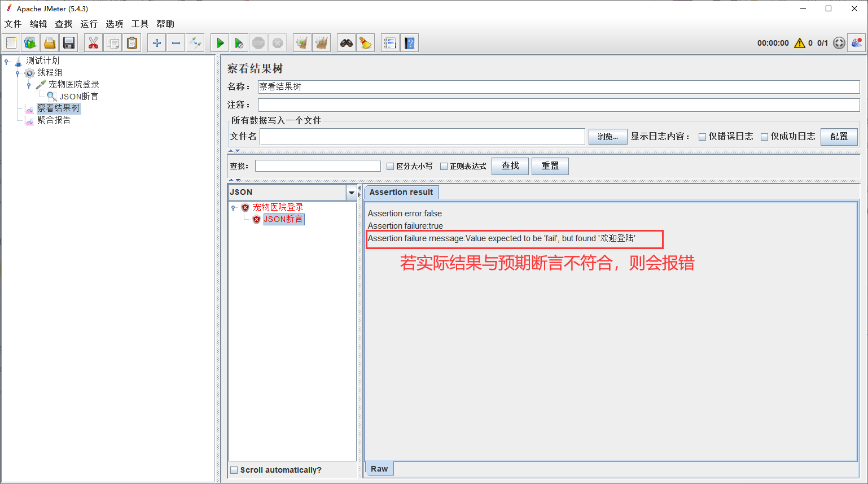Switch to the Raw tab
This screenshot has width=868, height=484.
click(379, 469)
